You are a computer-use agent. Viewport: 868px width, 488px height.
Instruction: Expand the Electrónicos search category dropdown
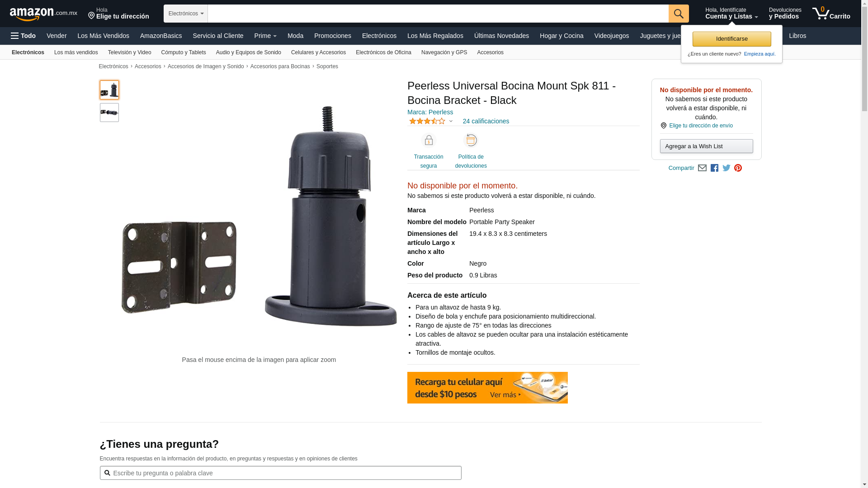(186, 14)
